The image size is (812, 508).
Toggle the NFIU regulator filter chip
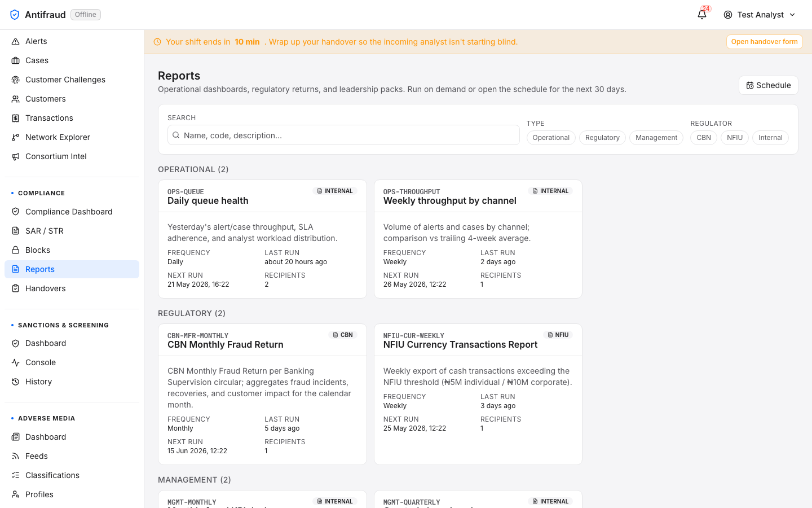pos(735,138)
